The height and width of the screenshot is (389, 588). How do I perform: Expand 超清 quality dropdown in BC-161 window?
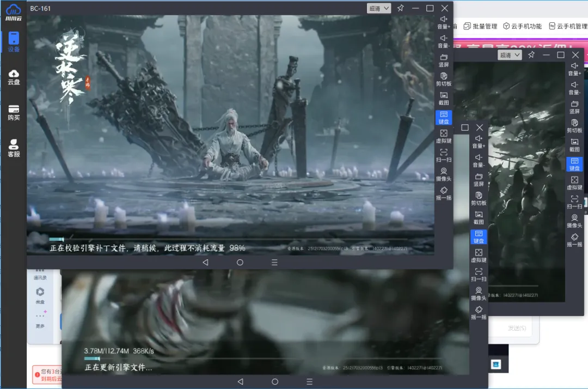pos(379,8)
